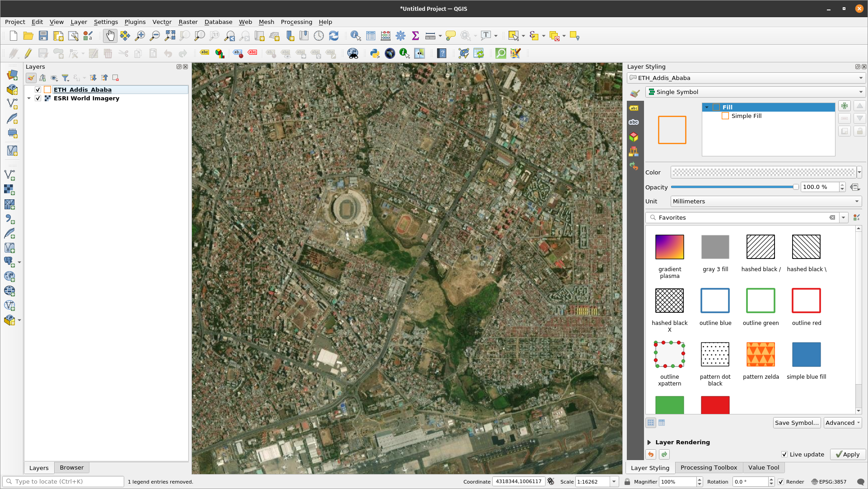Open layer styling panel brush icon in Layers
This screenshot has width=868, height=489.
point(31,78)
